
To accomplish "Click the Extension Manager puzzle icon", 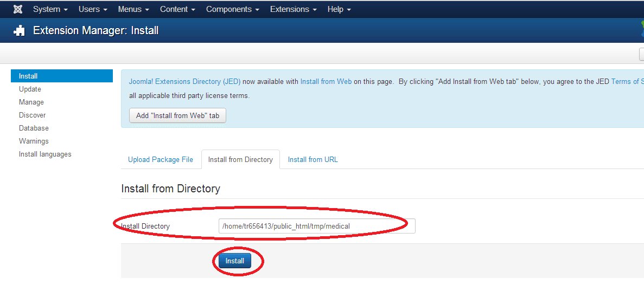I will (20, 31).
